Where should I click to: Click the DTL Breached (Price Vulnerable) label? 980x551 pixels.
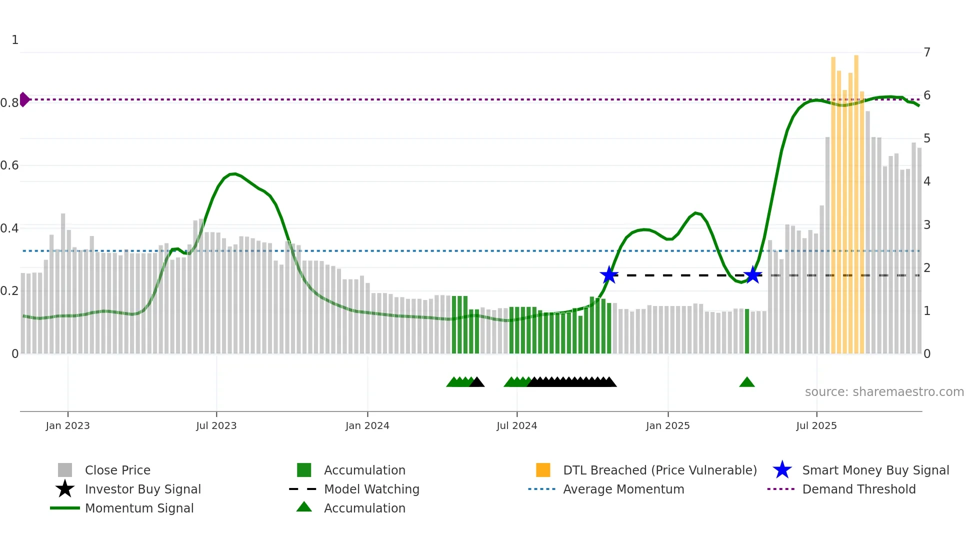(x=660, y=470)
